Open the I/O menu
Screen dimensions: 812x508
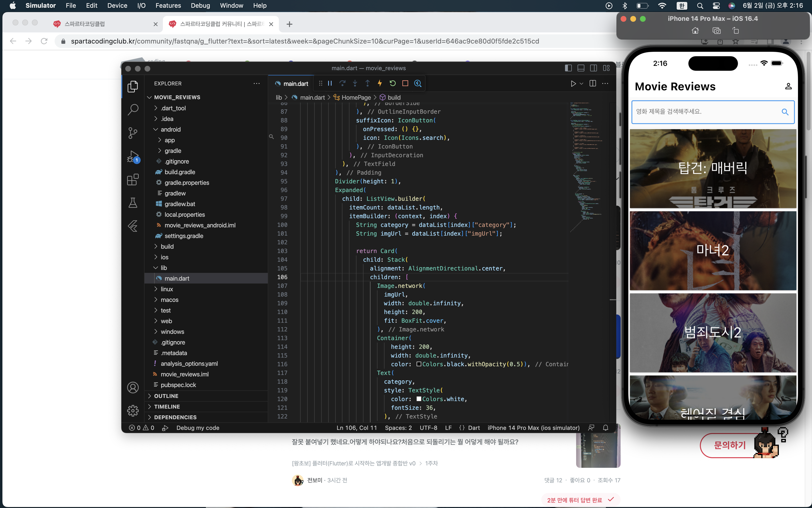[x=141, y=5]
